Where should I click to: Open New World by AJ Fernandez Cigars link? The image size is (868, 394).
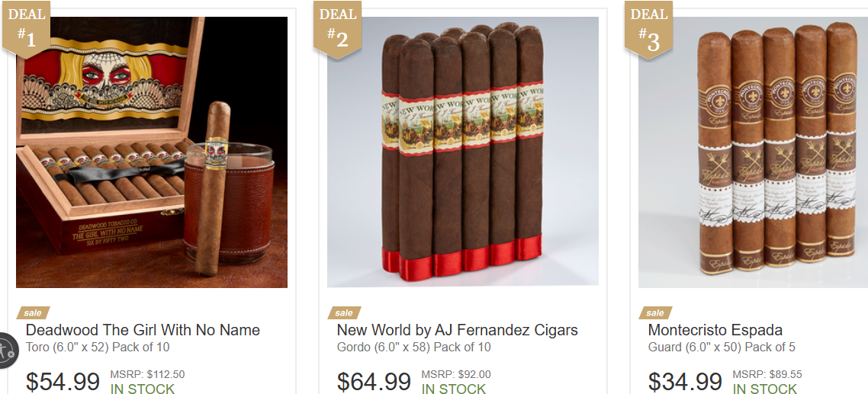pos(457,330)
